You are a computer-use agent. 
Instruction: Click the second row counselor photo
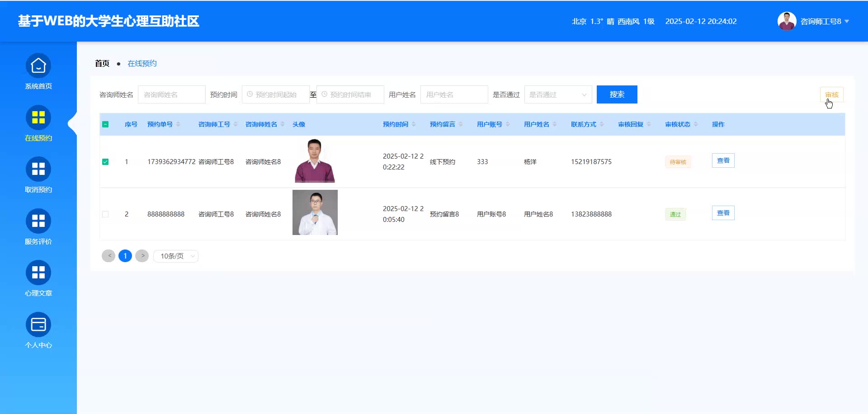pos(315,212)
